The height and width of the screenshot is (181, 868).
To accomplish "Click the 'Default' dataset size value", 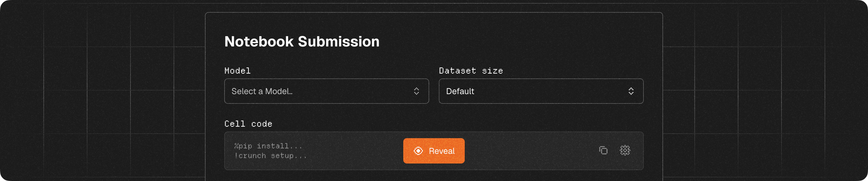I will tap(460, 91).
